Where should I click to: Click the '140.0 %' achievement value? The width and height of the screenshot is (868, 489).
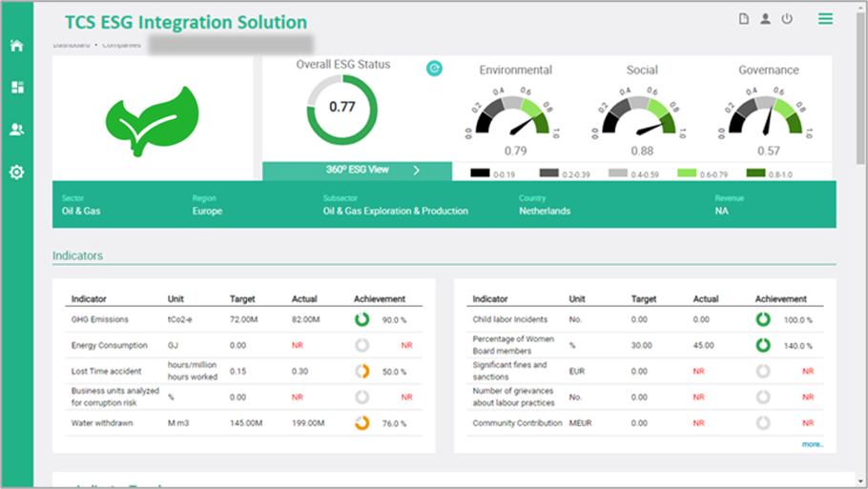[797, 346]
